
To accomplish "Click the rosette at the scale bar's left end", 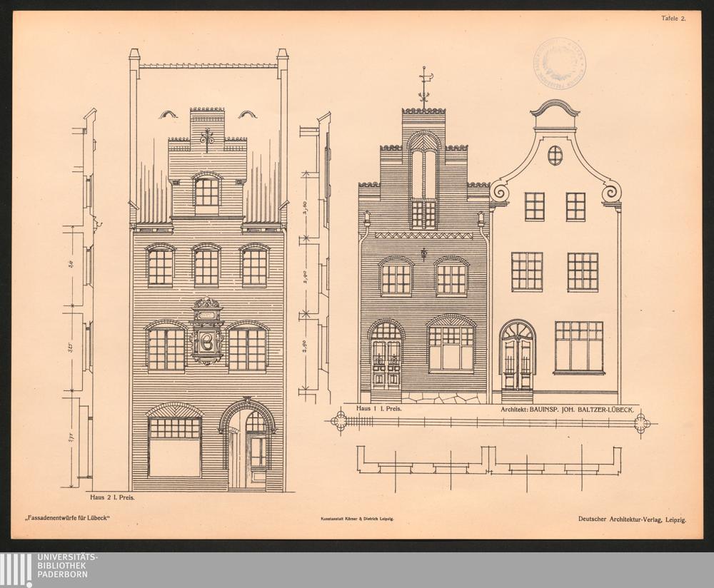I will tap(338, 422).
